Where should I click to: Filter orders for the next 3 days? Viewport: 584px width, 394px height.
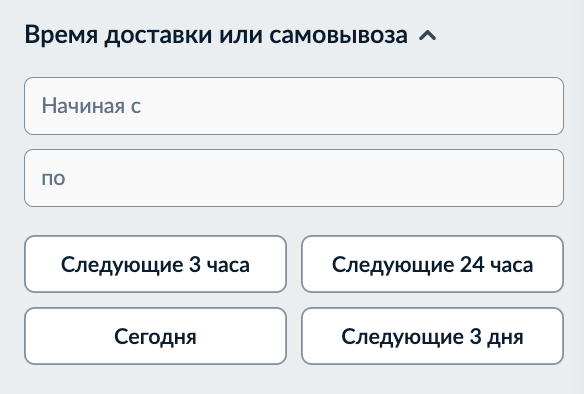coord(432,336)
